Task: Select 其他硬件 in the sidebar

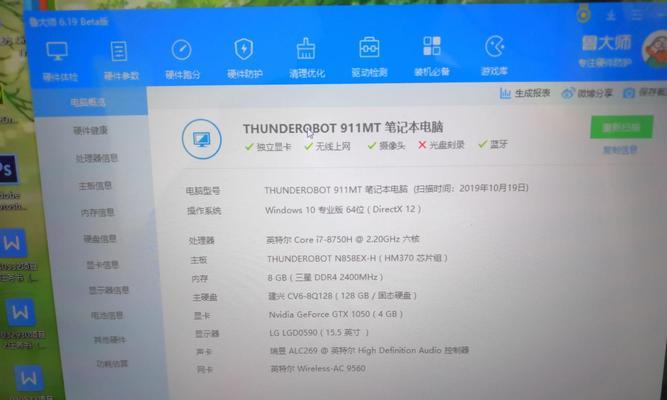Action: tap(110, 340)
